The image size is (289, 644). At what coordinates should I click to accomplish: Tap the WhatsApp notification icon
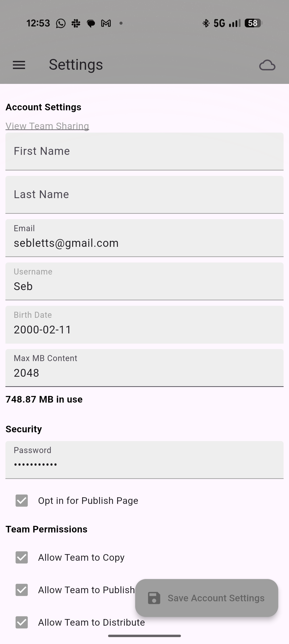pyautogui.click(x=61, y=23)
